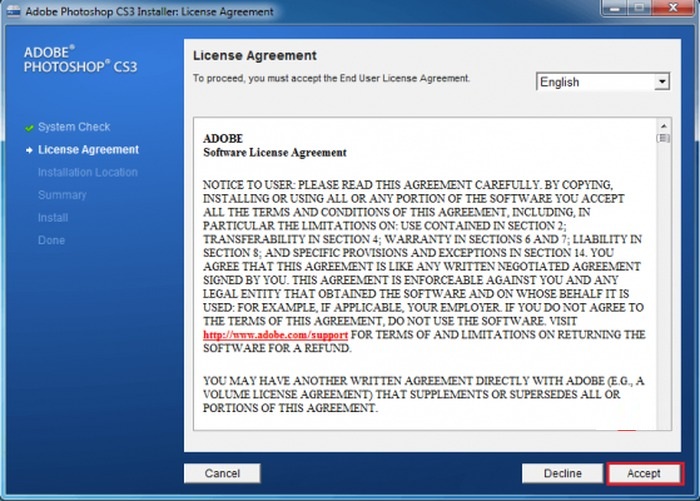Open the adobe.com/support link

[275, 335]
